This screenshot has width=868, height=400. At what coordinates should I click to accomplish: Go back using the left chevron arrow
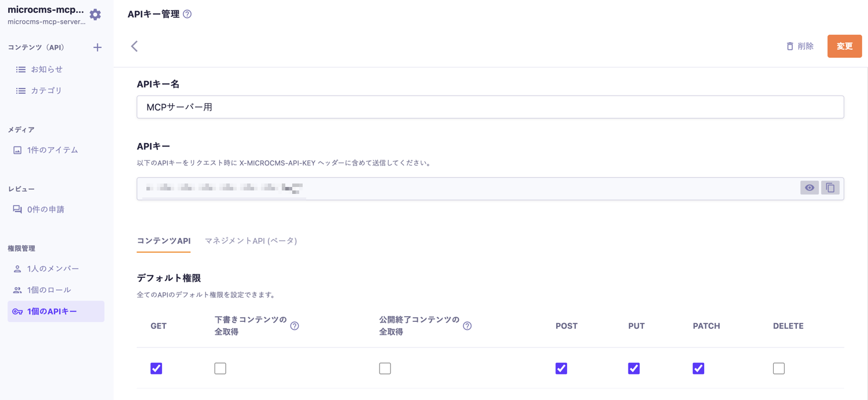pyautogui.click(x=134, y=46)
